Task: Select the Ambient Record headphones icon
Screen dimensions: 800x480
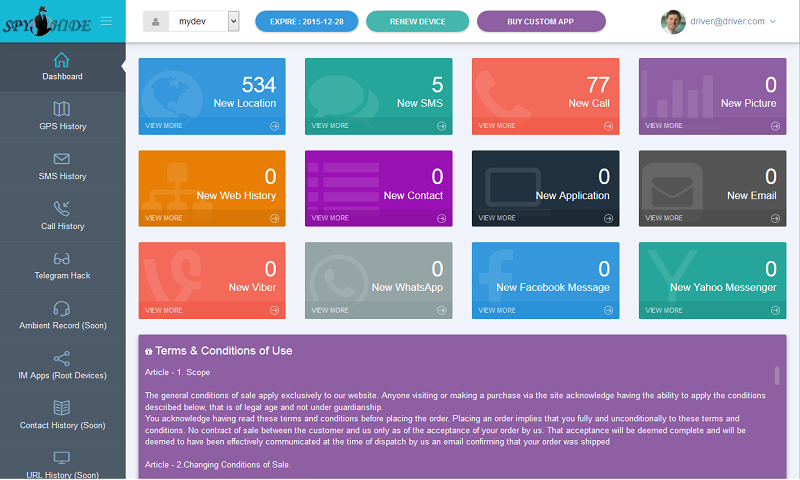Action: [62, 308]
